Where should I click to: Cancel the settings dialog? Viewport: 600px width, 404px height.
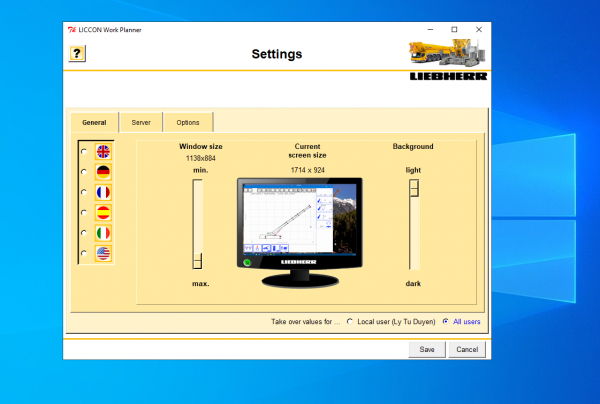(467, 349)
